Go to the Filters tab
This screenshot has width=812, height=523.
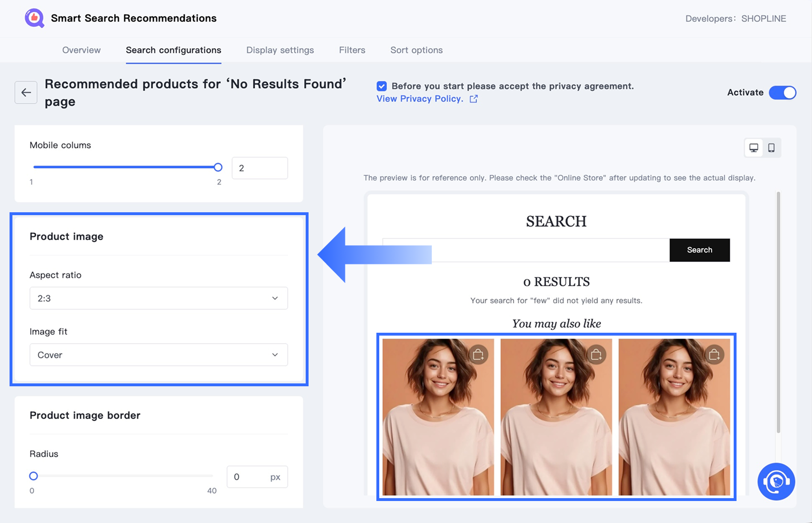352,50
